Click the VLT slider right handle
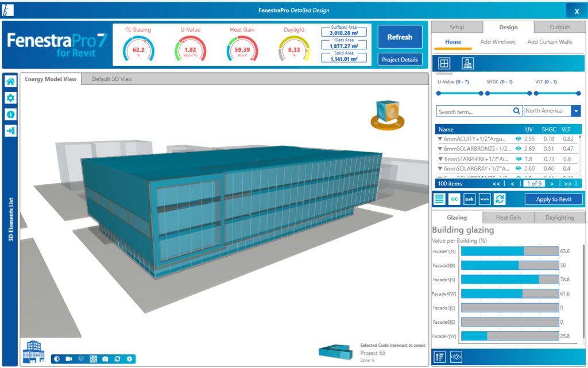The height and width of the screenshot is (368, 588). pos(578,94)
